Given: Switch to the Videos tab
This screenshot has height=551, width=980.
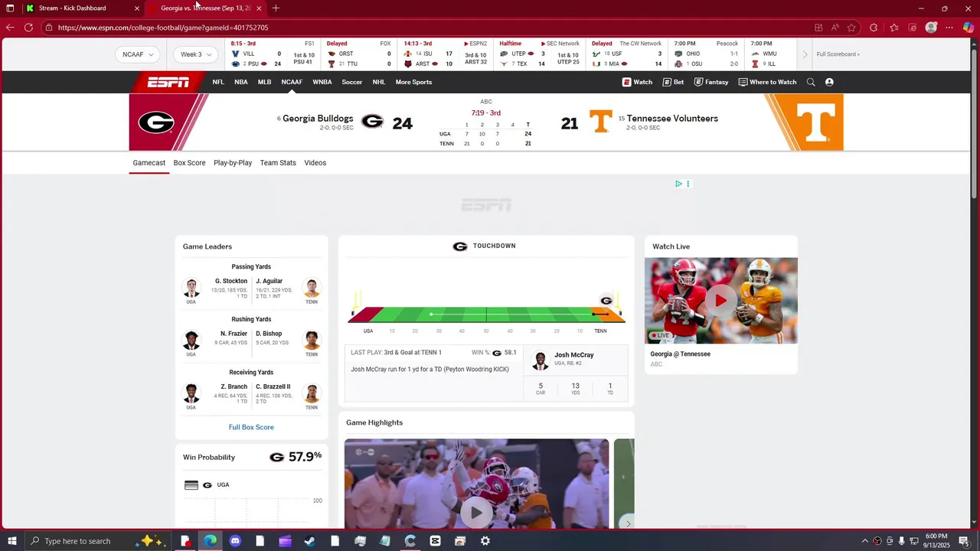Looking at the screenshot, I should (315, 163).
